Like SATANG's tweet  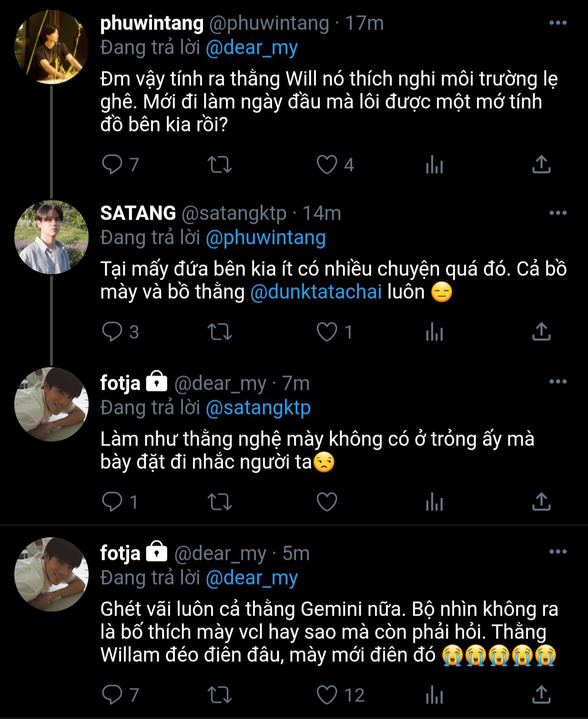pyautogui.click(x=327, y=332)
